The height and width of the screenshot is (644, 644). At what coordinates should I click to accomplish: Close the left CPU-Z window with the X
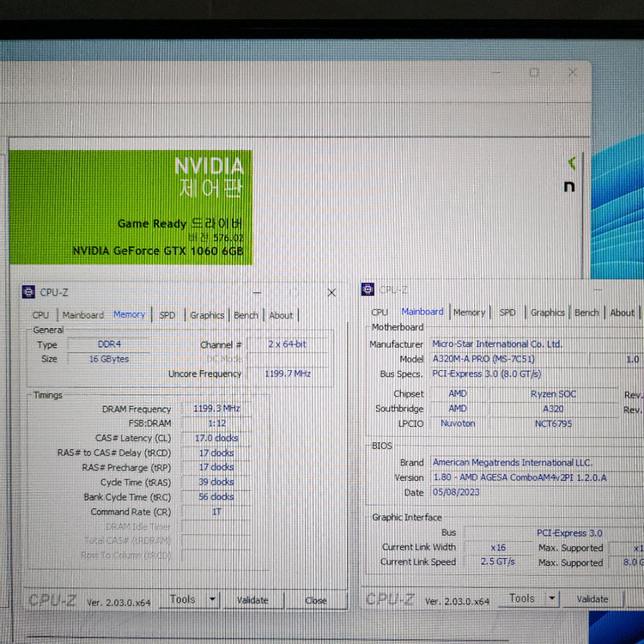(331, 293)
